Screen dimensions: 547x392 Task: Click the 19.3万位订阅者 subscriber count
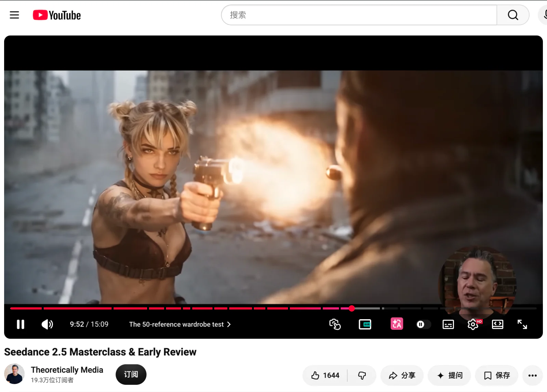(x=52, y=380)
